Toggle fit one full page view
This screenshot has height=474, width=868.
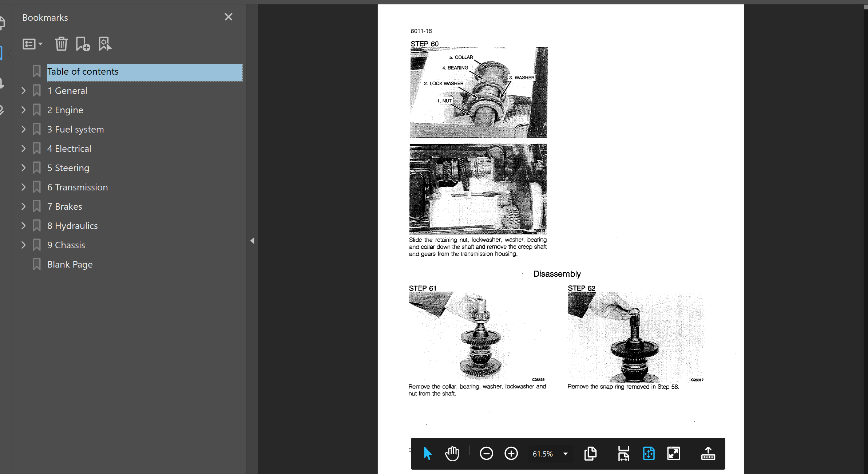(649, 454)
